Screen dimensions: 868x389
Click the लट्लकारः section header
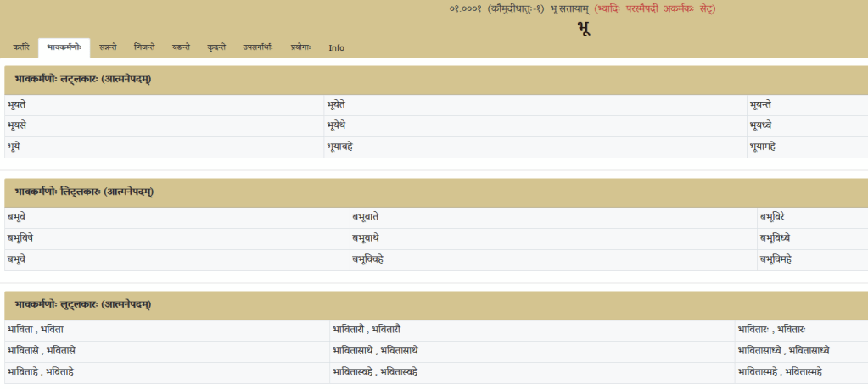pos(82,80)
